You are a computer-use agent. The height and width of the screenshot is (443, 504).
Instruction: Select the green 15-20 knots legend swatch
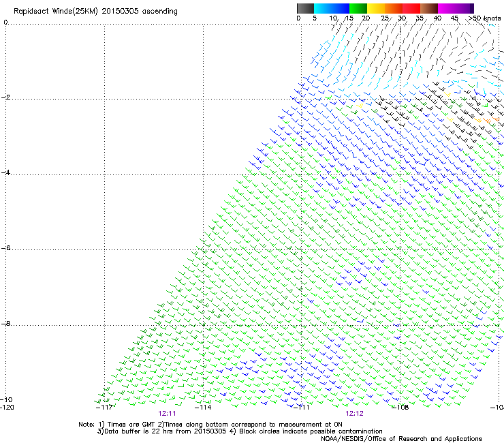[x=358, y=8]
